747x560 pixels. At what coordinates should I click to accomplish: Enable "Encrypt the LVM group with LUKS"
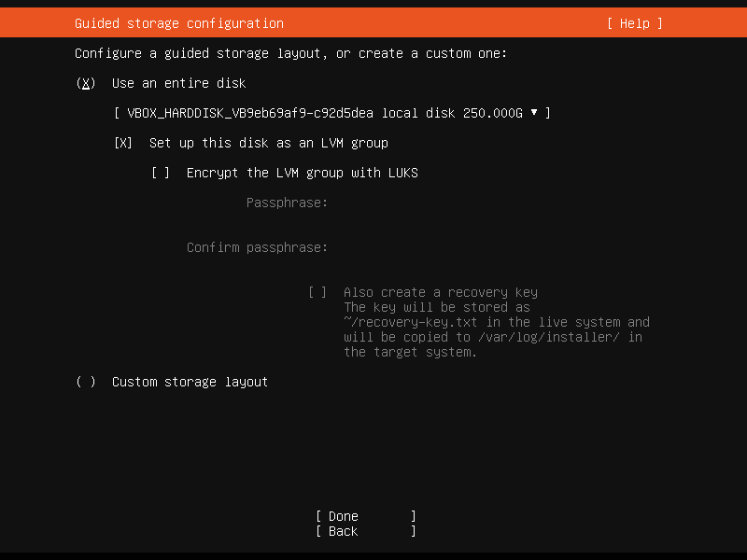157,173
